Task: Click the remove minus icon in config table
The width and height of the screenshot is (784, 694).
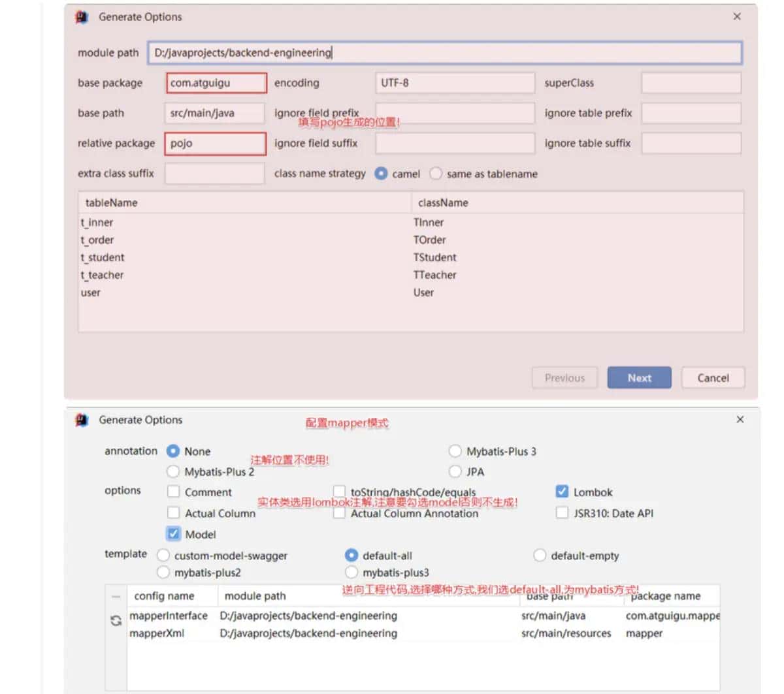Action: point(116,596)
